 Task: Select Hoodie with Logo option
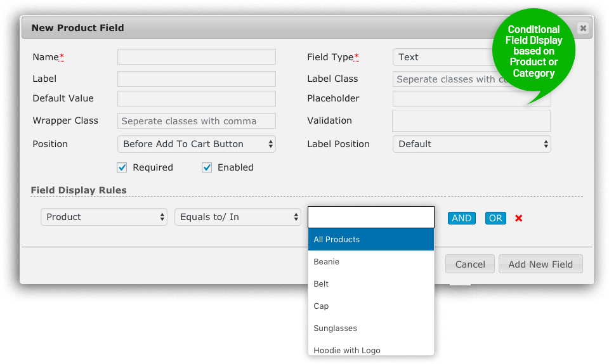click(x=371, y=349)
